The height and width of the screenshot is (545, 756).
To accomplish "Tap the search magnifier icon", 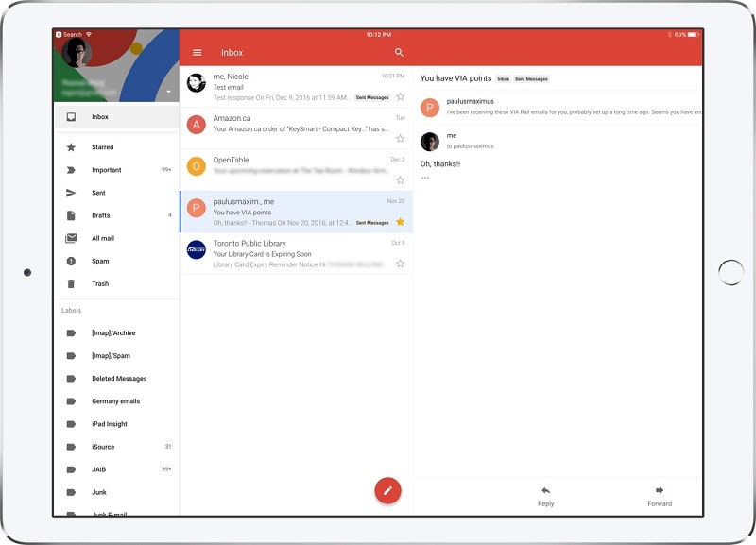I will [x=399, y=53].
